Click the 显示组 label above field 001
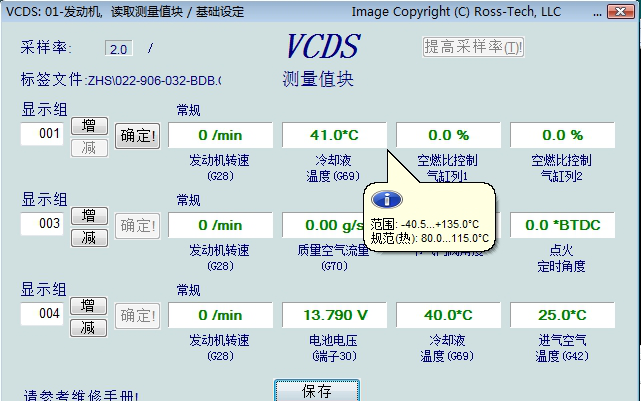 click(x=44, y=110)
